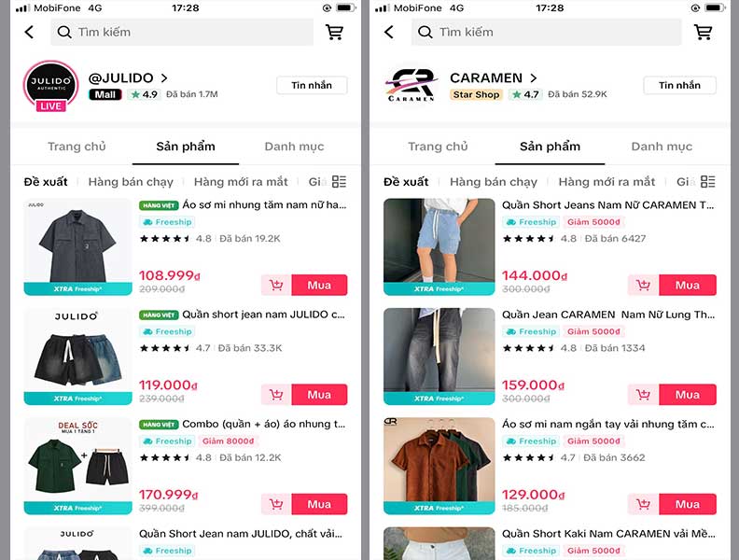Expand the @JULIDO shop name chevron
Image resolution: width=739 pixels, height=560 pixels.
point(164,77)
